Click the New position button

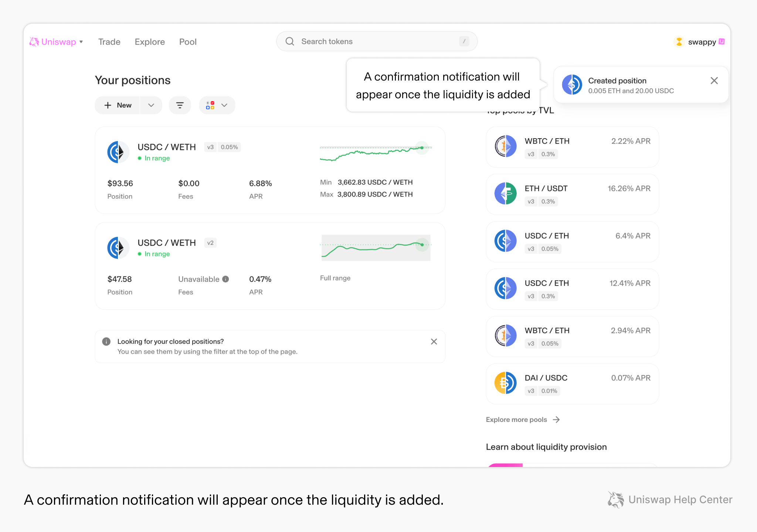118,105
